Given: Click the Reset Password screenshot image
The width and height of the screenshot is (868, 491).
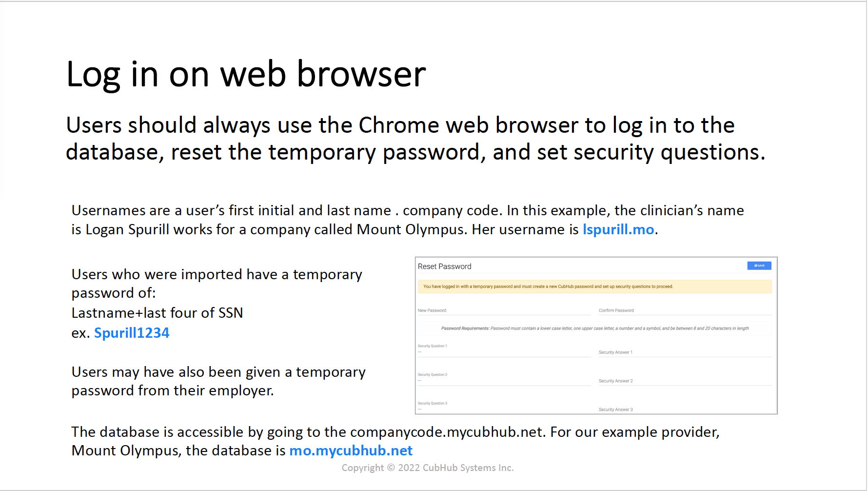Looking at the screenshot, I should [x=596, y=335].
